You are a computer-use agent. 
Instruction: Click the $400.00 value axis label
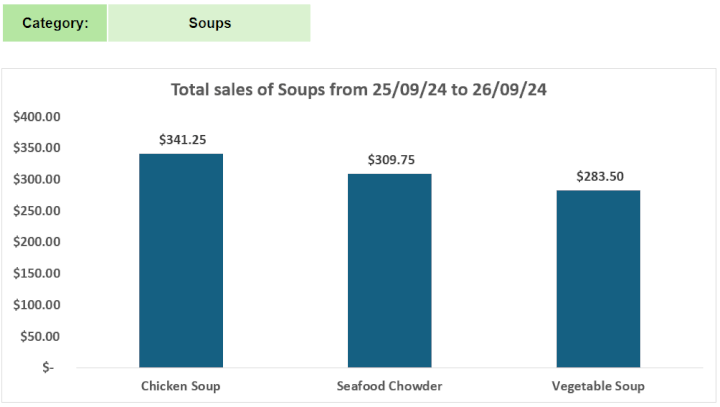pyautogui.click(x=37, y=117)
